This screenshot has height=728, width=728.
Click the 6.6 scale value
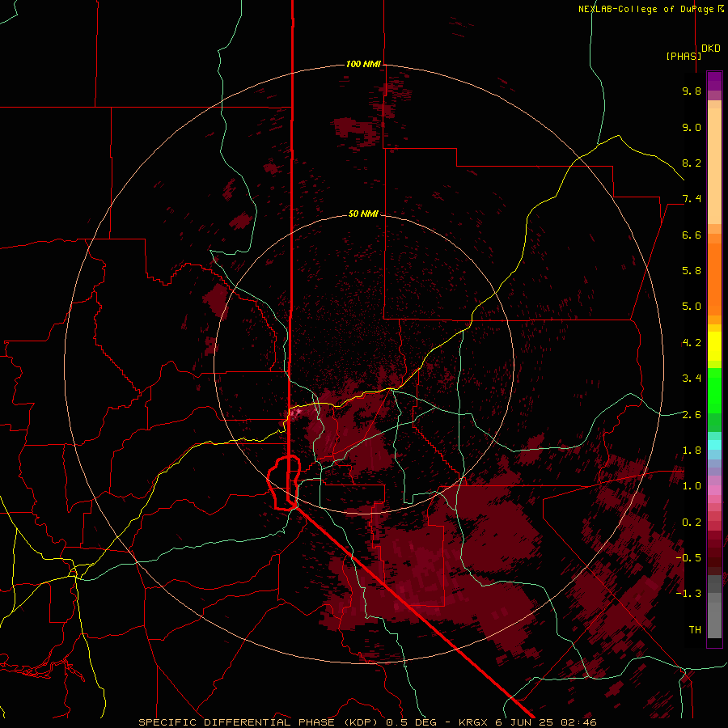pos(692,235)
